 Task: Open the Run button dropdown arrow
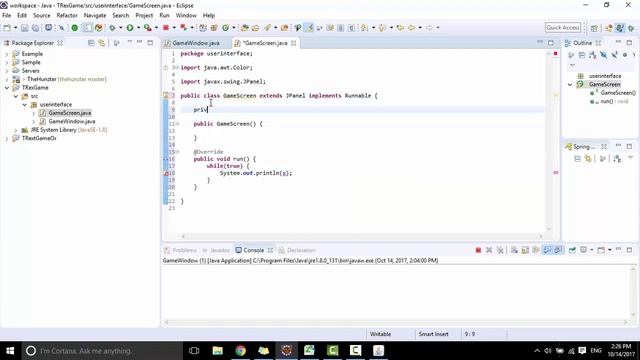[138, 28]
